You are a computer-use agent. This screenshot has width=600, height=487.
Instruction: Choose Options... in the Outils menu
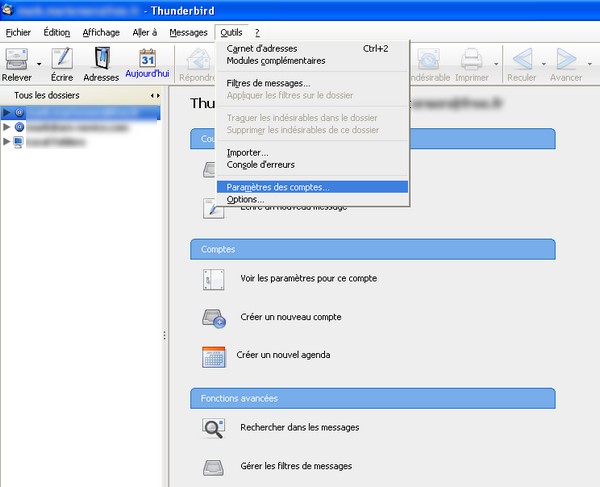pyautogui.click(x=313, y=199)
